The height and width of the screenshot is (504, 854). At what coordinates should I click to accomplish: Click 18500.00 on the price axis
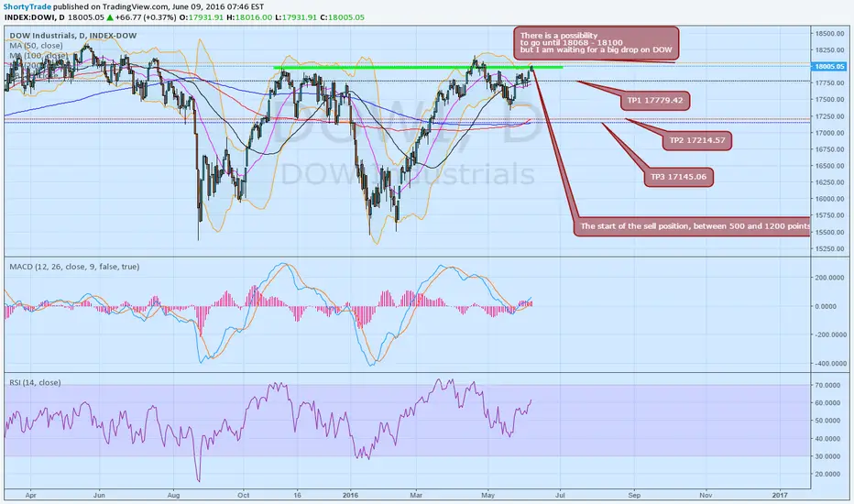click(829, 33)
